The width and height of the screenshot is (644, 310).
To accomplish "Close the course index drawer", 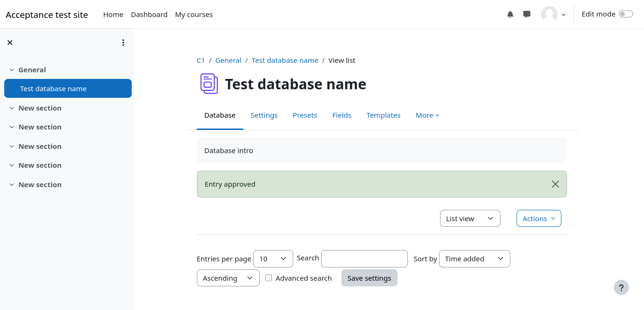I will [10, 43].
